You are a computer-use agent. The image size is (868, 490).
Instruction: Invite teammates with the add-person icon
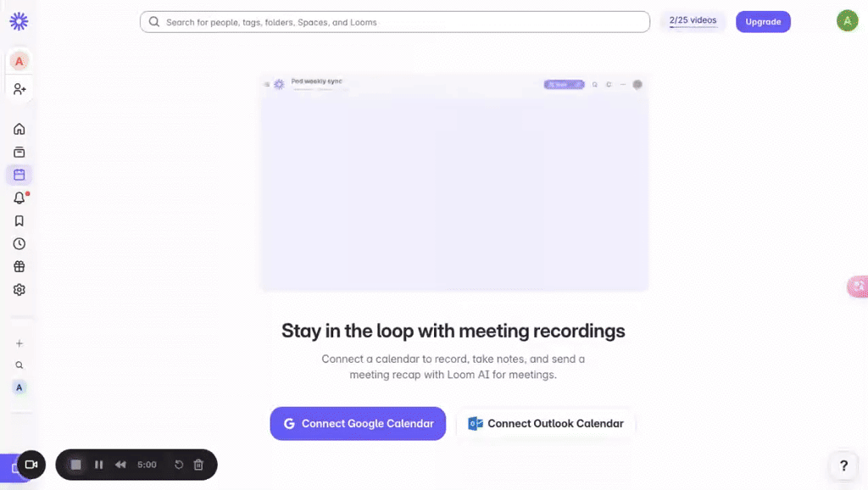[19, 89]
